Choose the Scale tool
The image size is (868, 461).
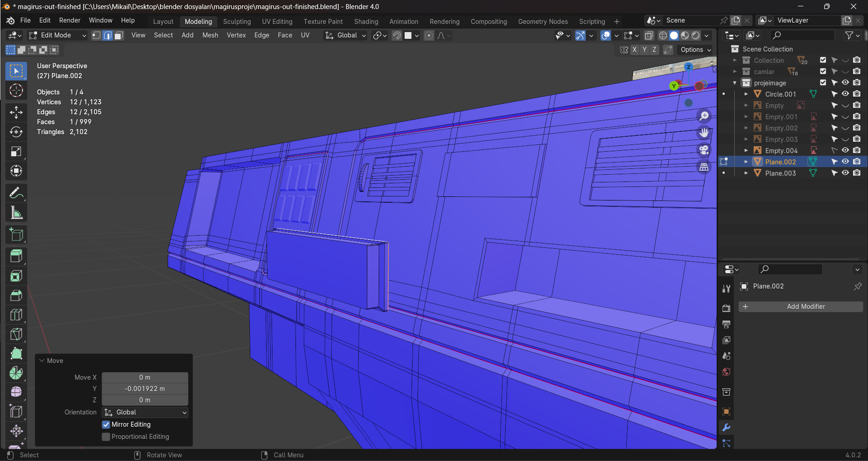tap(16, 151)
